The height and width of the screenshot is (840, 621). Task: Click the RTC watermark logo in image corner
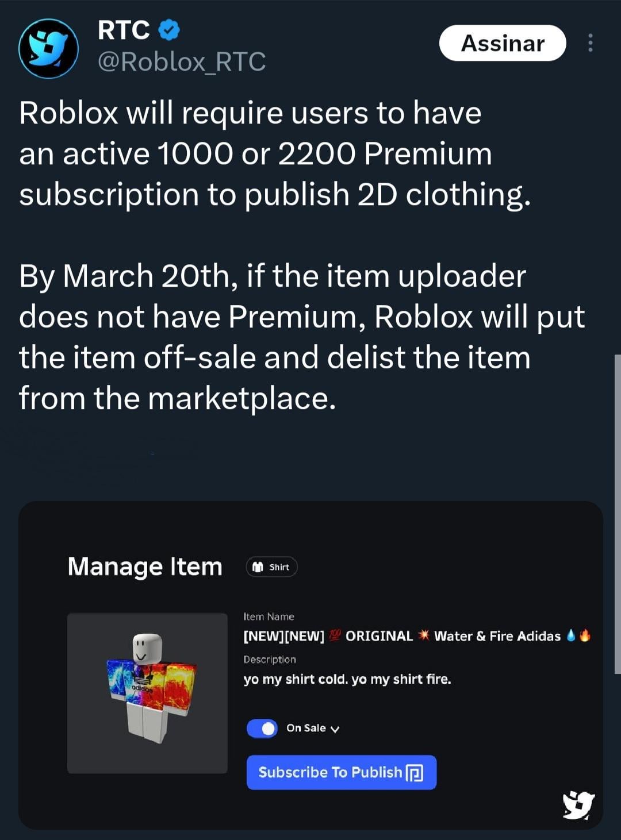(x=578, y=804)
